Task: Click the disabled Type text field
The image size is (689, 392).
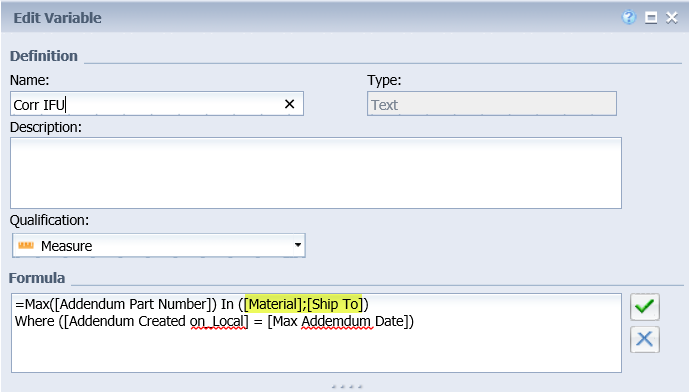Action: 492,104
